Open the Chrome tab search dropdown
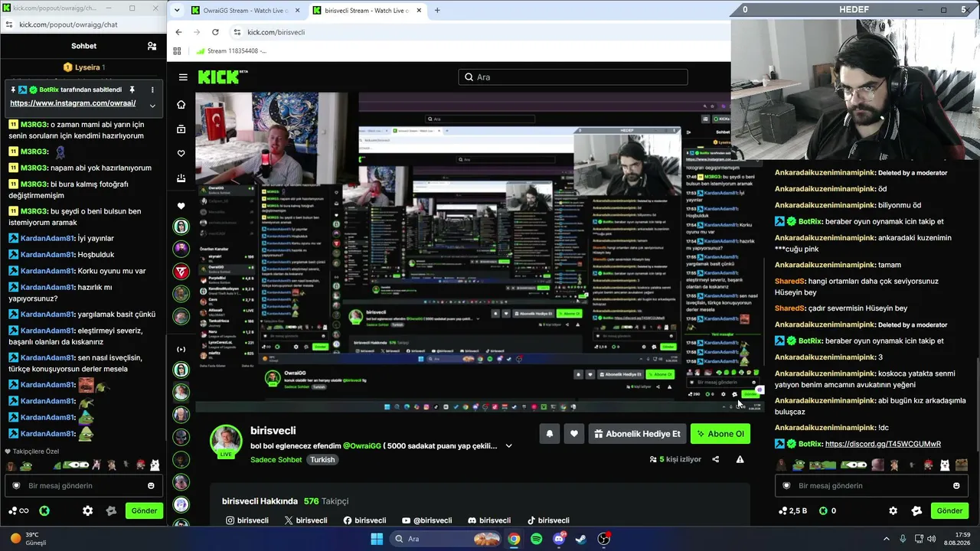Image resolution: width=980 pixels, height=551 pixels. pos(177,11)
